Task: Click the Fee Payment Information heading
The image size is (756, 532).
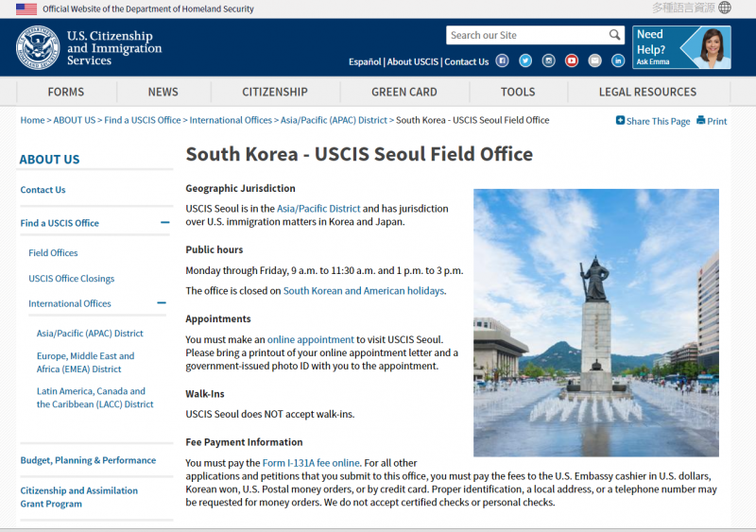Action: pyautogui.click(x=244, y=442)
